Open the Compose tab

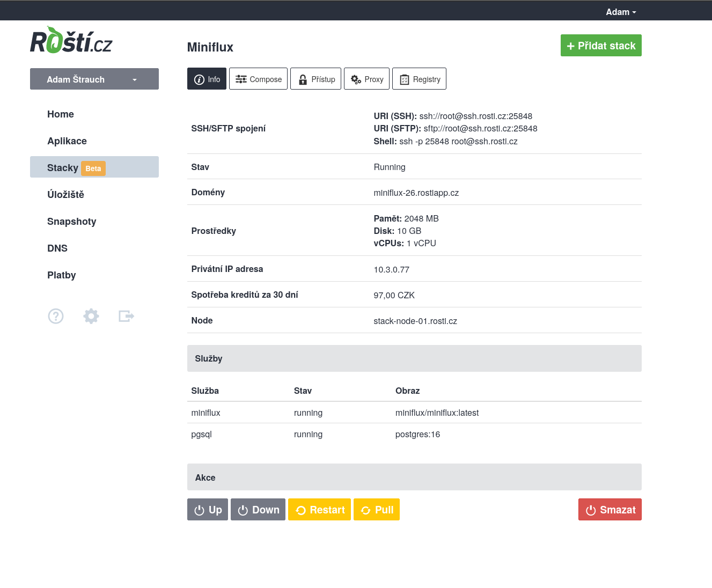(x=258, y=79)
